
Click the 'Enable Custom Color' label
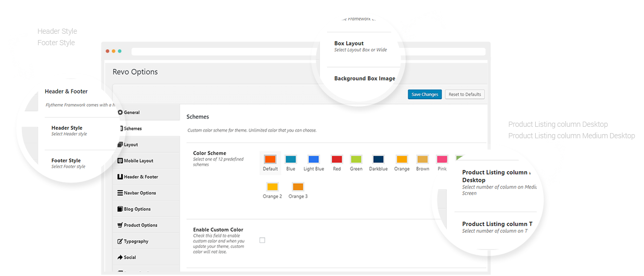(x=218, y=230)
